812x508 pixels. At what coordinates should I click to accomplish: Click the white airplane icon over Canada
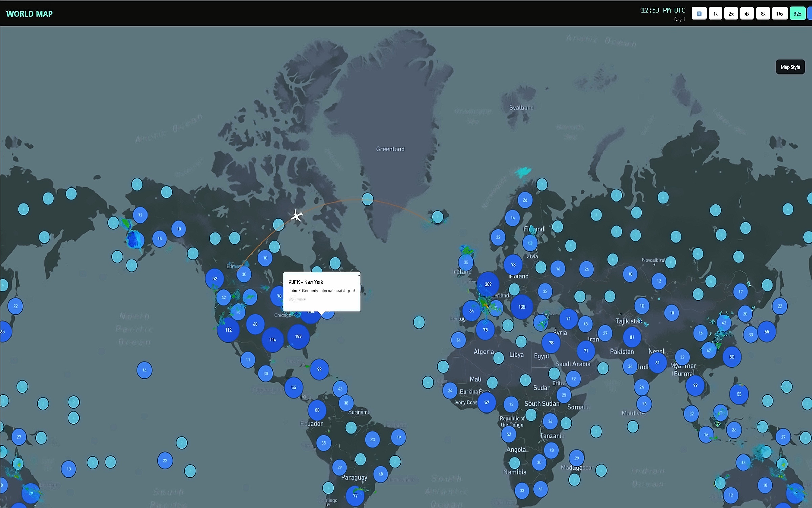coord(297,215)
